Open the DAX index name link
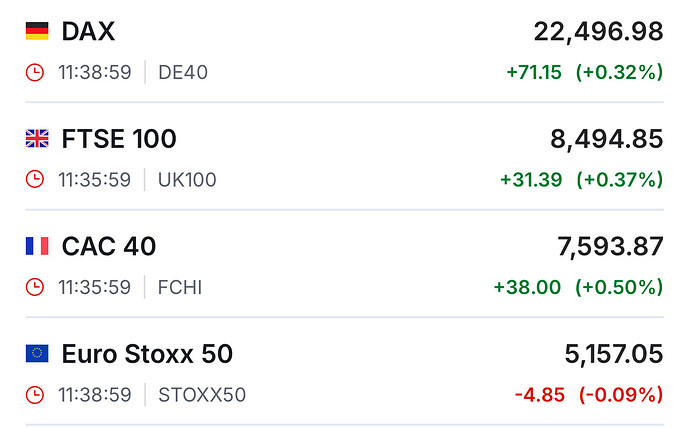Screen dimensions: 690x428 tap(88, 31)
